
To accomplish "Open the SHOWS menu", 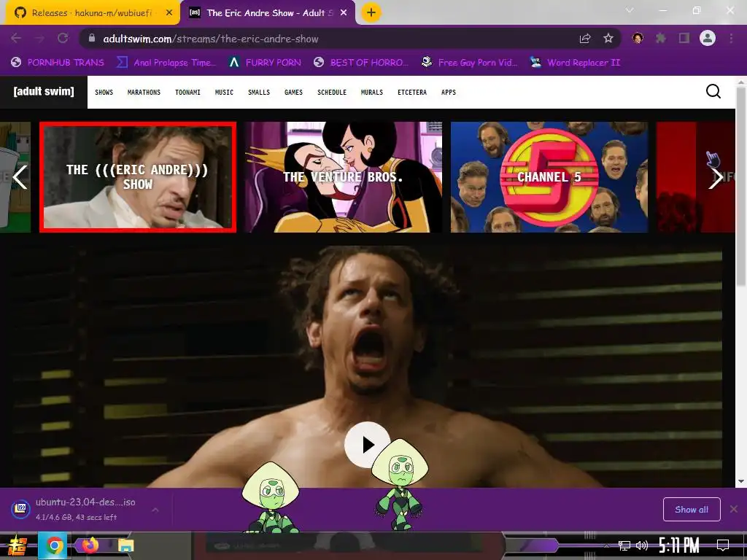I will click(104, 93).
